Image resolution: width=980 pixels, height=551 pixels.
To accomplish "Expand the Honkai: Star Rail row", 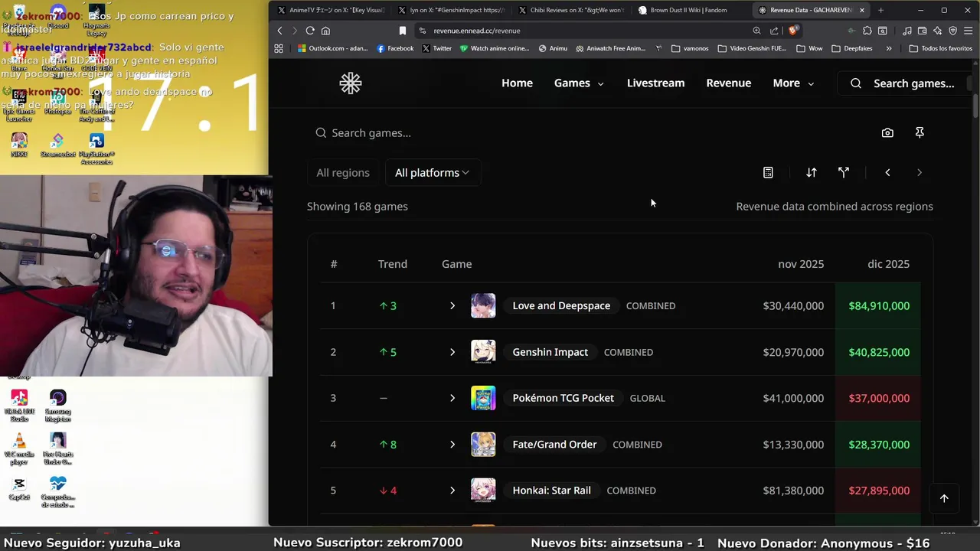I will pyautogui.click(x=452, y=491).
